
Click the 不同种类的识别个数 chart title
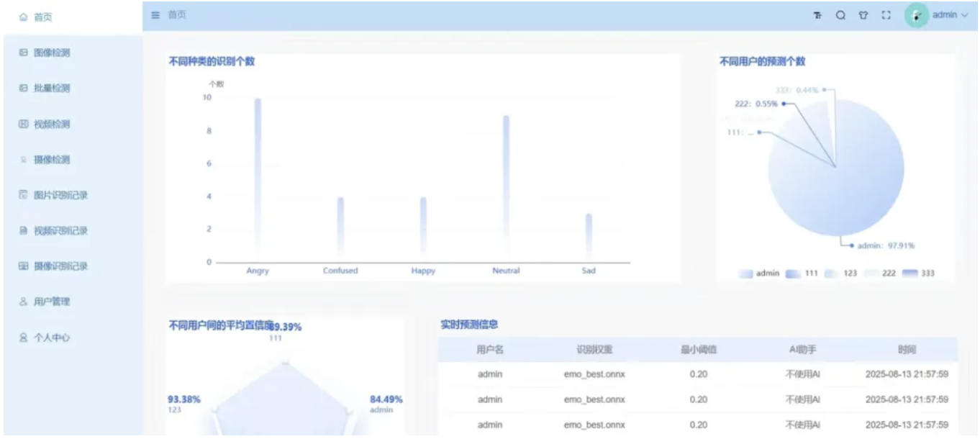pyautogui.click(x=211, y=61)
